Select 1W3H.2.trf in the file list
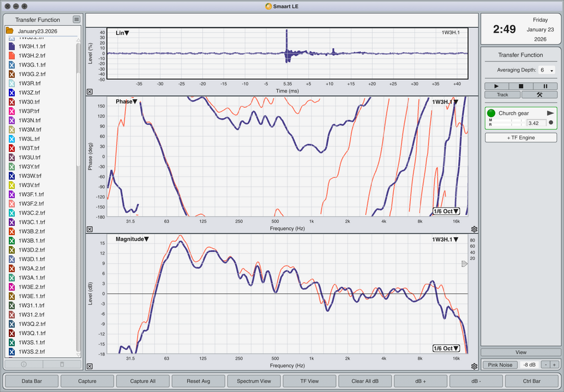 point(32,56)
